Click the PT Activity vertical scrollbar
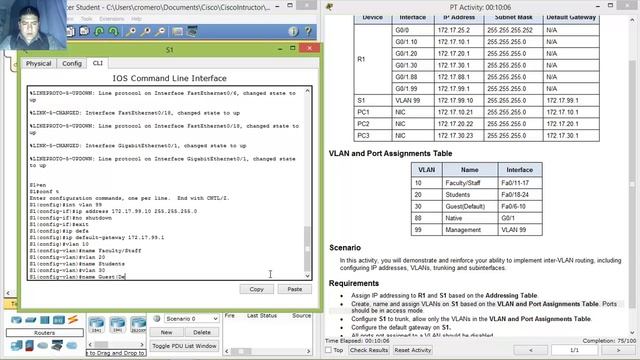Image resolution: width=640 pixels, height=360 pixels. (x=632, y=184)
